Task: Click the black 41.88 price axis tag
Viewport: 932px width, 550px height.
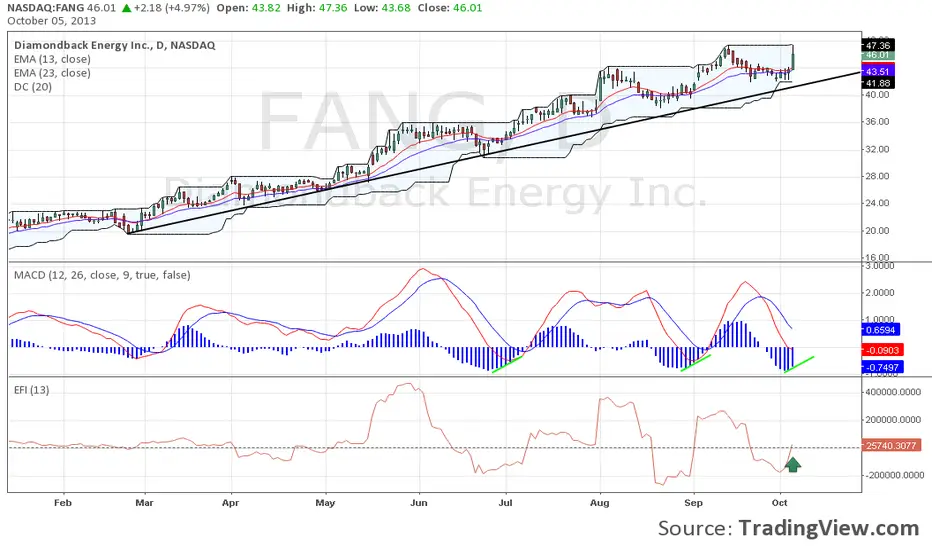Action: (x=878, y=83)
